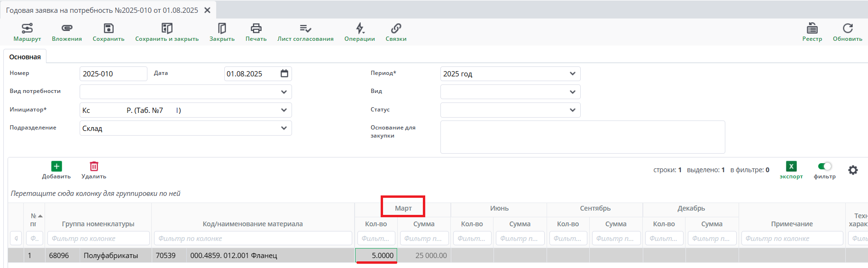Expand the Вид потребности dropdown
This screenshot has width=868, height=268.
point(283,92)
